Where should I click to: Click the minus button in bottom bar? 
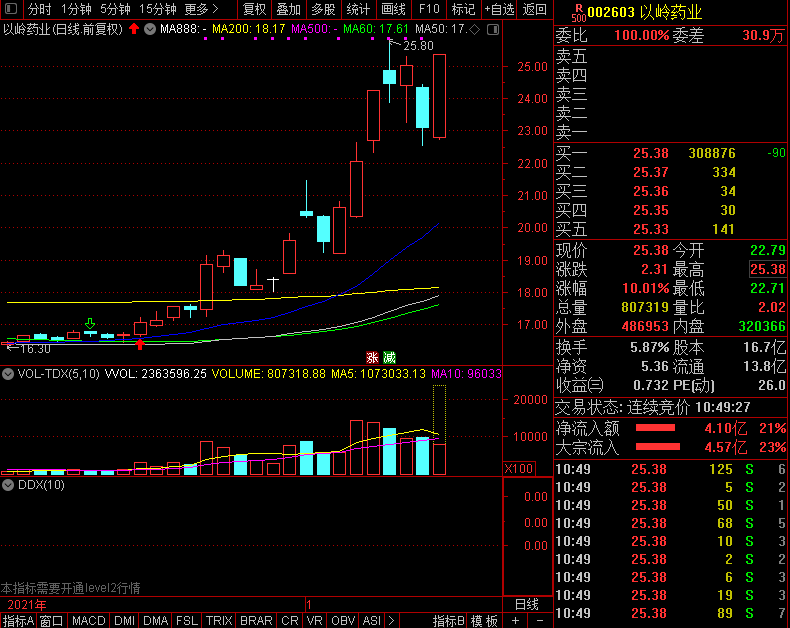click(x=538, y=620)
